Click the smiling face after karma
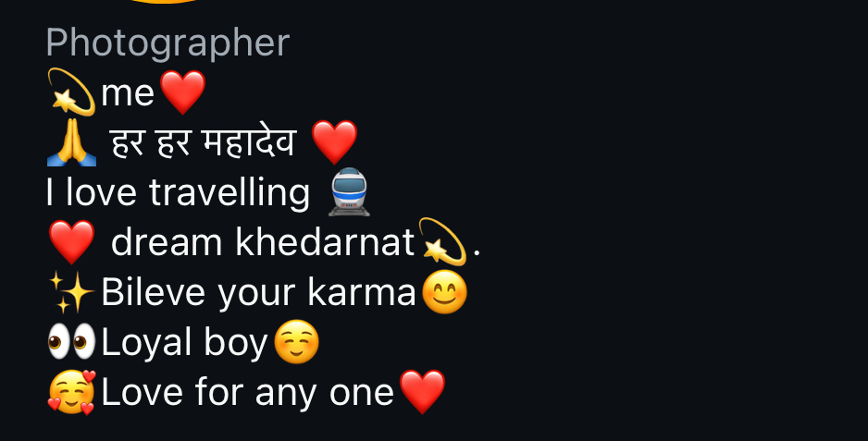Screen dimensions: 868x441 [x=444, y=292]
